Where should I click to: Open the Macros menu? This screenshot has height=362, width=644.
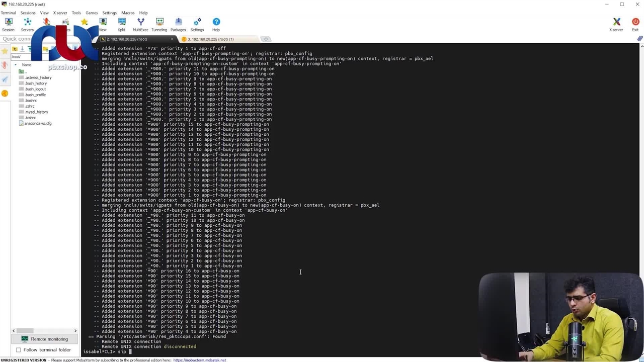click(127, 13)
